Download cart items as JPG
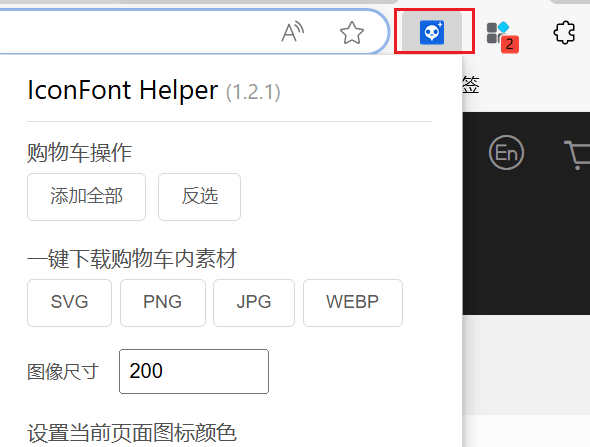 [254, 303]
